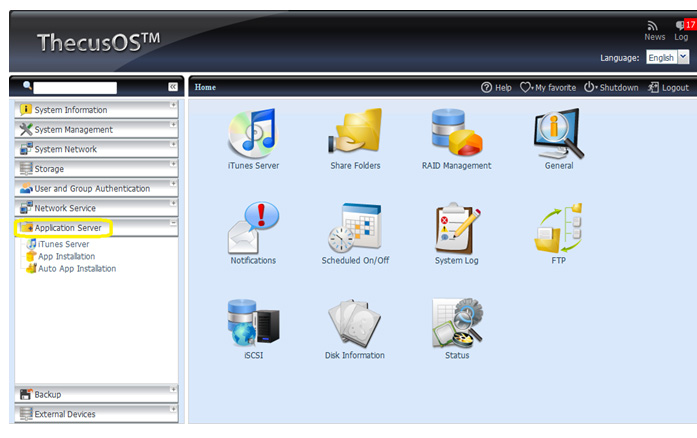The image size is (697, 438).
Task: Open the FTP folder icon
Action: 558,228
